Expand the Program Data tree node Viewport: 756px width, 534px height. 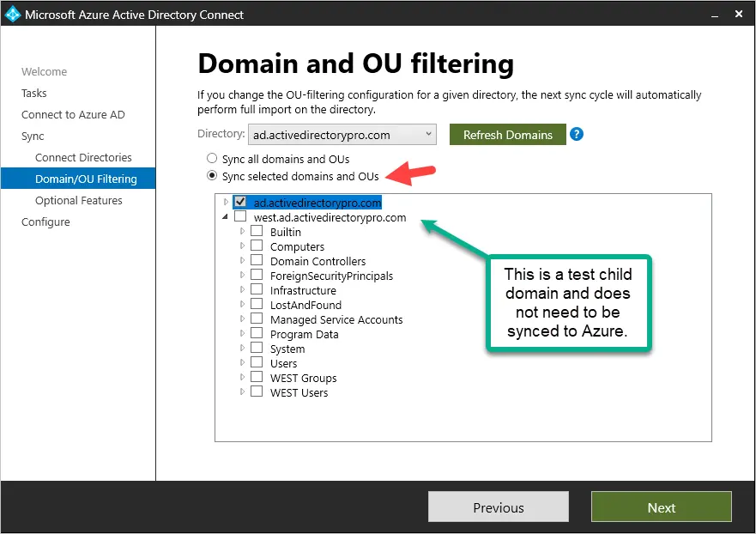[x=242, y=333]
